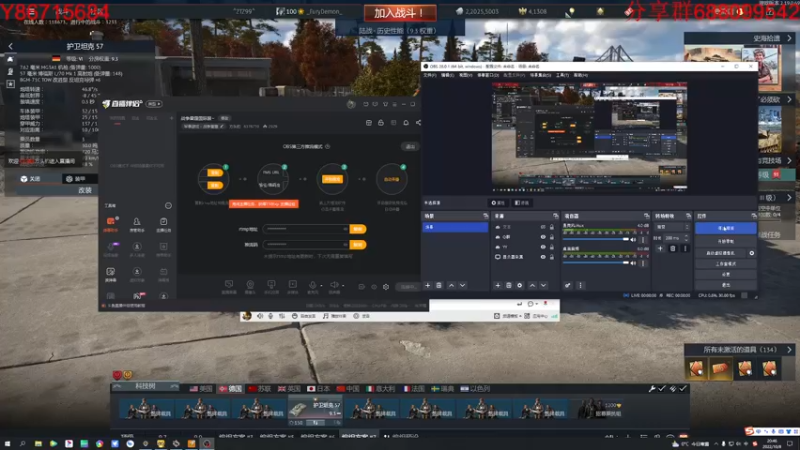The image size is (800, 450).
Task: Add a new tab with plus in companion sidebar
Action: (171, 118)
